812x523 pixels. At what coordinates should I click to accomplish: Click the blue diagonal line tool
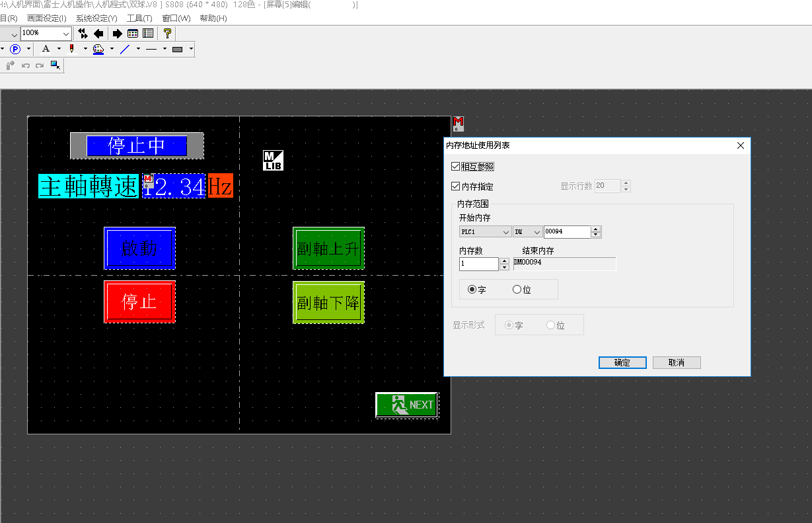point(124,49)
